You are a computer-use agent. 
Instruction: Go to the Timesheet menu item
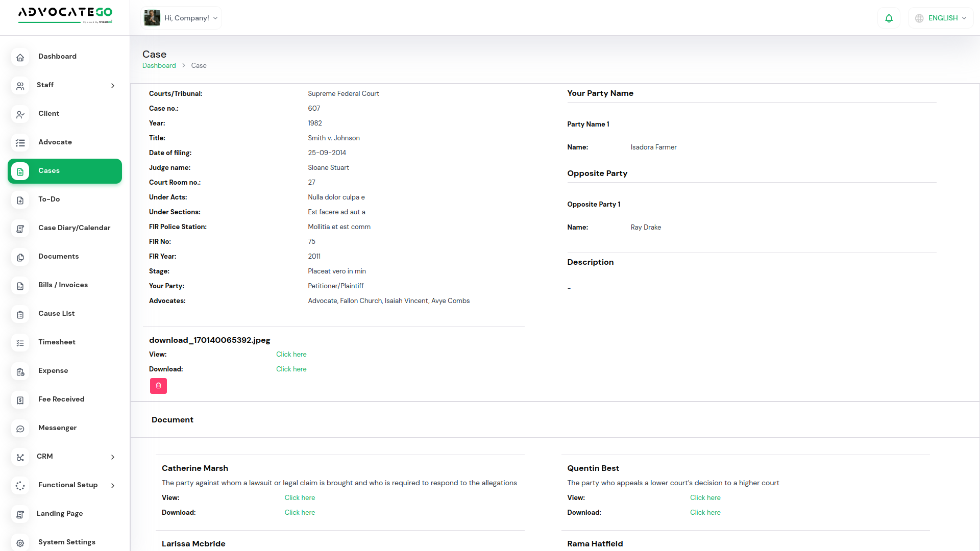[57, 342]
